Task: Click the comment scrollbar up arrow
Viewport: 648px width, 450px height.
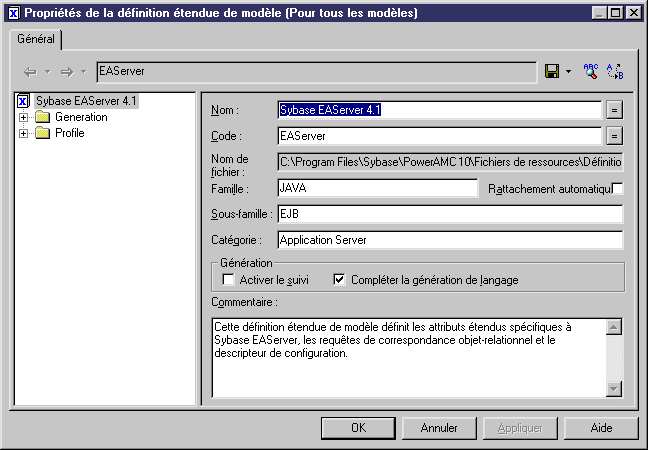Action: [614, 327]
